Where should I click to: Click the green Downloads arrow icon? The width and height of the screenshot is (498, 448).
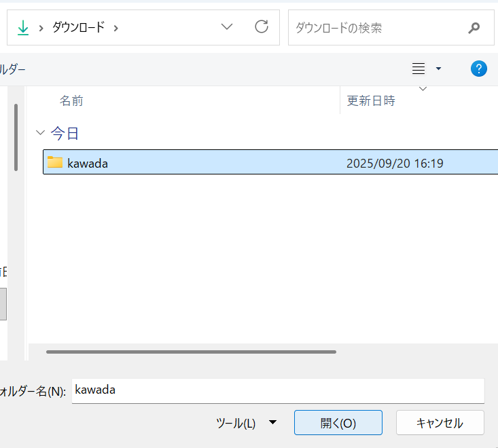[23, 27]
